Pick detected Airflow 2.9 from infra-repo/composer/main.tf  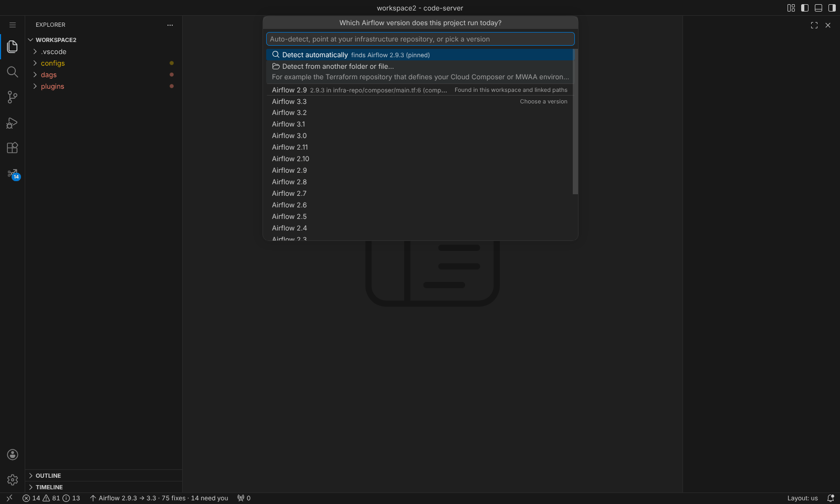[419, 90]
